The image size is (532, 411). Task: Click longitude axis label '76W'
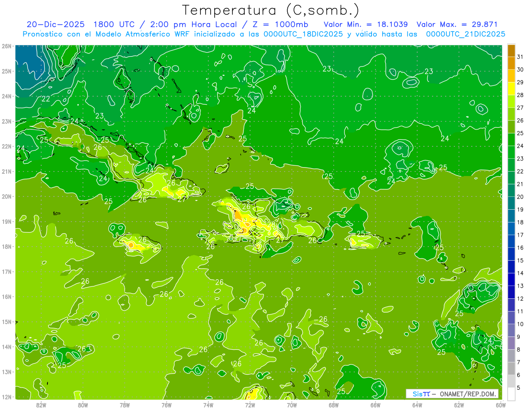(166, 404)
